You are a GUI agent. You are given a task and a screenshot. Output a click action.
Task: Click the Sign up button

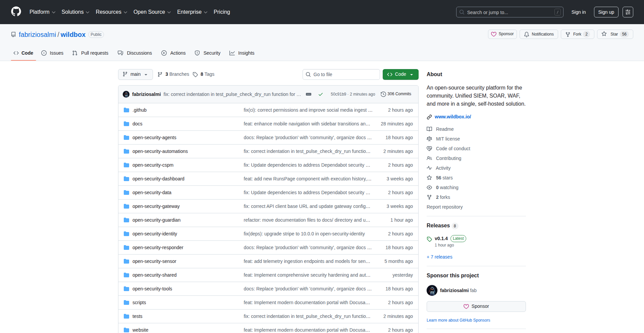(x=606, y=12)
